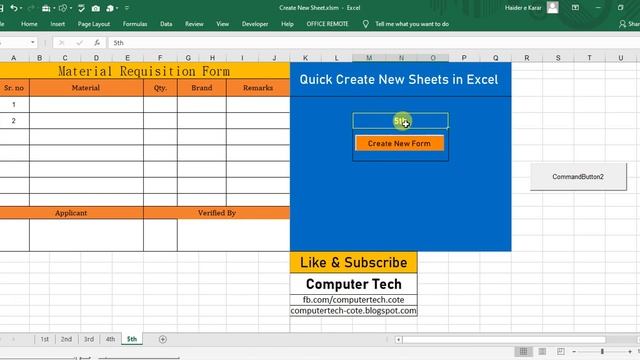Click the Undo arrow in Quick Access Toolbar
This screenshot has height=360, width=640.
point(14,8)
